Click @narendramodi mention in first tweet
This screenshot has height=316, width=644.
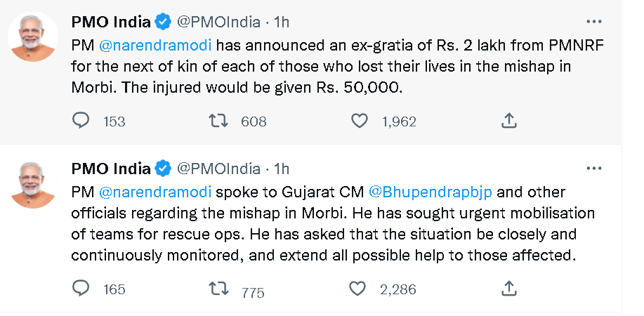coord(154,47)
